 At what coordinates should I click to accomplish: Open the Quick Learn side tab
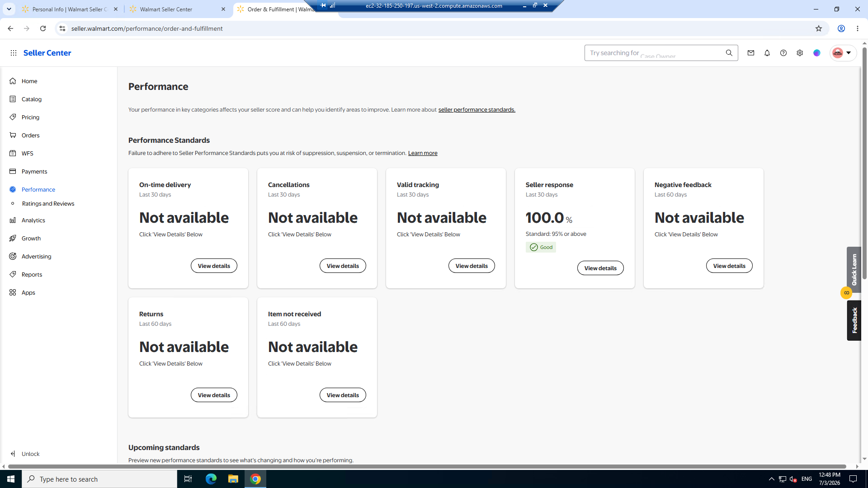[854, 269]
